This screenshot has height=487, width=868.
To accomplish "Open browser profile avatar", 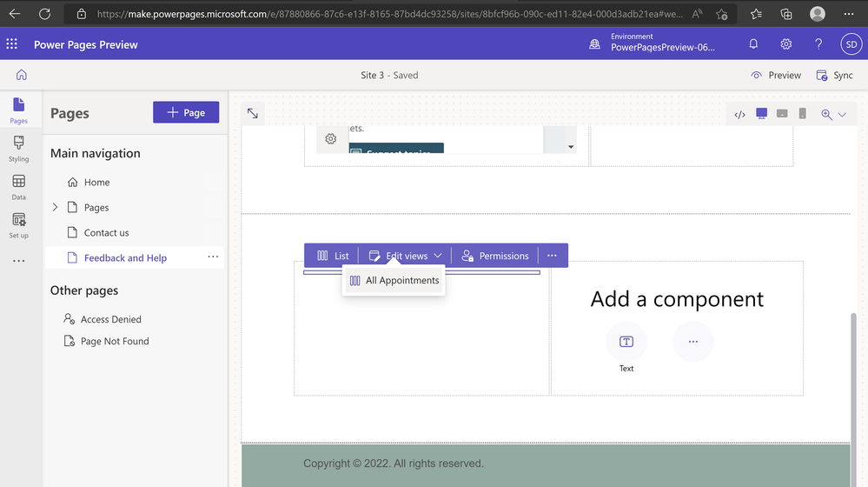I will click(x=818, y=14).
